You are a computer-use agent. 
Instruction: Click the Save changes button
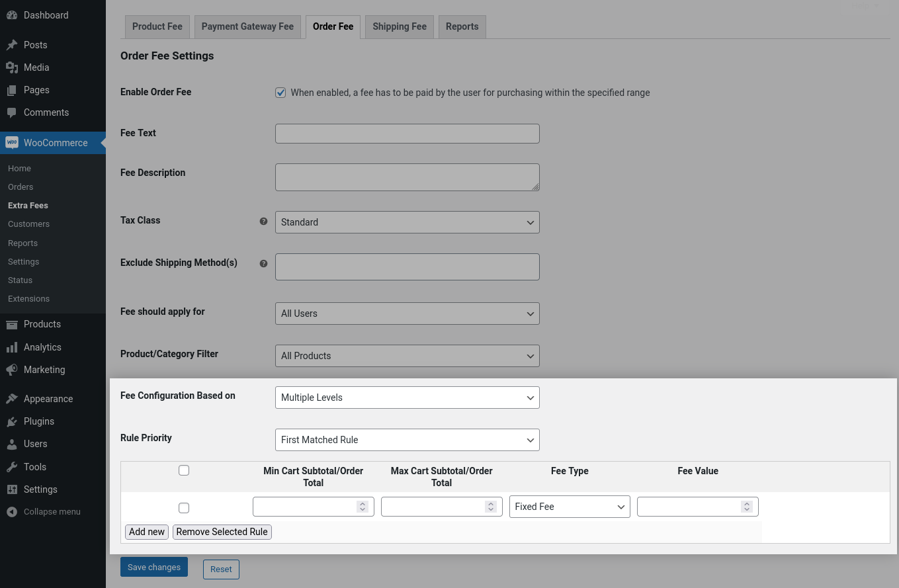(x=153, y=567)
